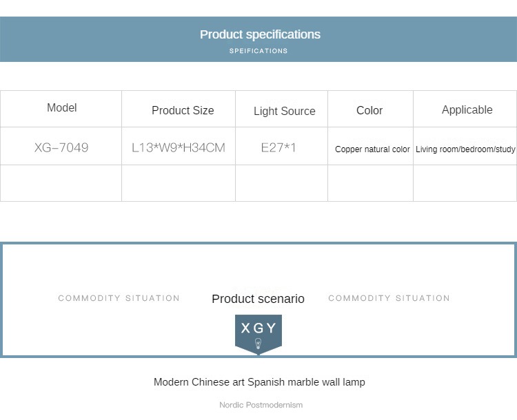This screenshot has height=420, width=517.
Task: Click the Applicable column header
Action: (467, 110)
